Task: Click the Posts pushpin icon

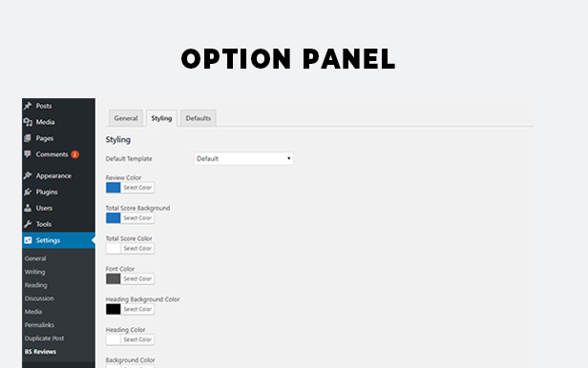Action: click(x=28, y=106)
